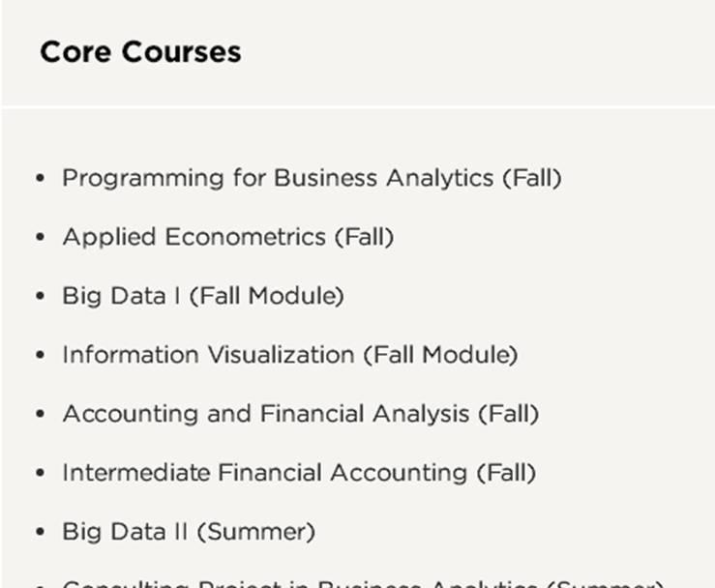Screen dimensions: 715x588
Task: Click the Applied Econometrics (Fall) entry
Action: pyautogui.click(x=227, y=237)
